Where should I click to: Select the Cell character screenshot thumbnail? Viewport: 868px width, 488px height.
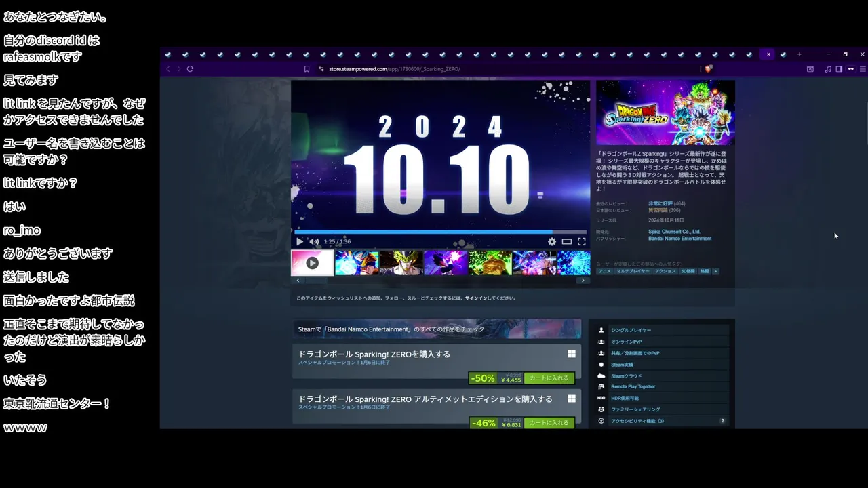point(401,263)
